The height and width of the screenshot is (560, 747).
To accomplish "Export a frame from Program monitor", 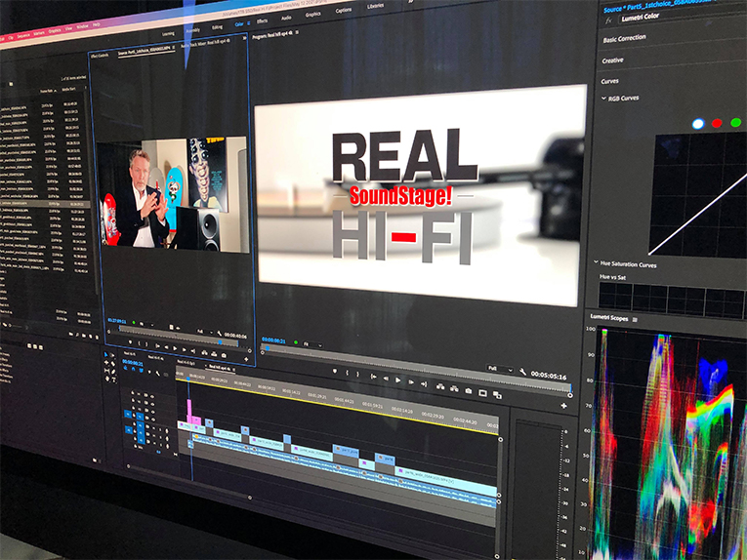I will click(469, 391).
